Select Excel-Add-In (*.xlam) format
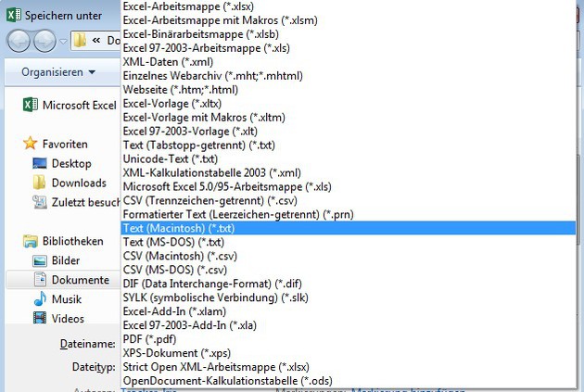 coord(349,311)
